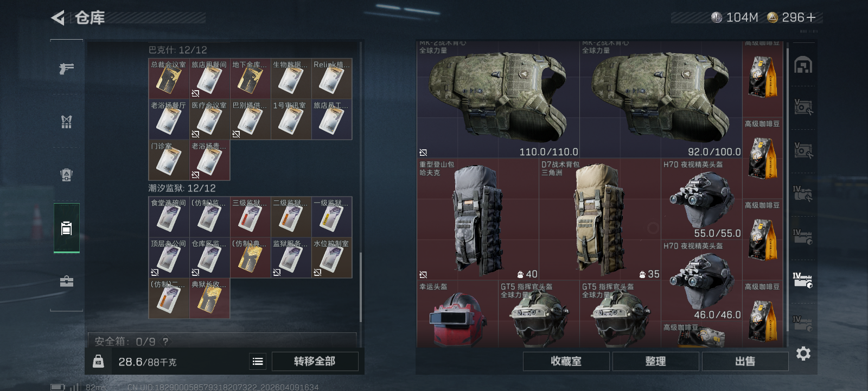
Task: Click 转移全部 button
Action: point(315,361)
